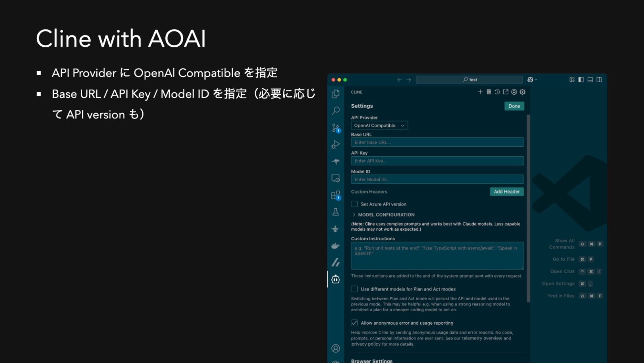Enable the Set Azure API version checkbox

354,204
